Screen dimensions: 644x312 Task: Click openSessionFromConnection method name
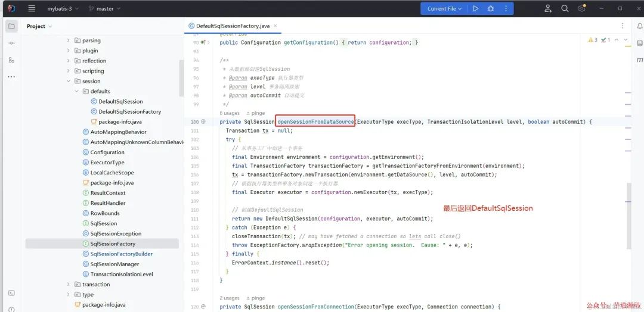tap(316, 307)
